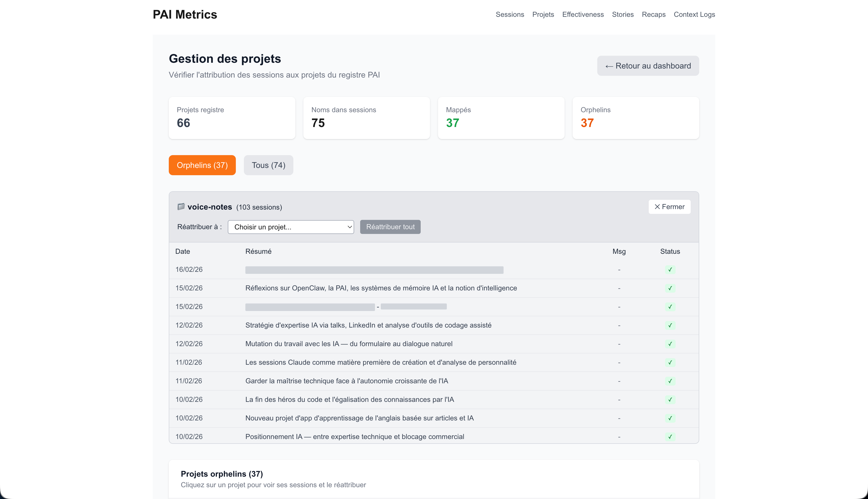Select row 'Réflexions sur OpenClaw, la PAI'
The width and height of the screenshot is (868, 499).
click(434, 288)
